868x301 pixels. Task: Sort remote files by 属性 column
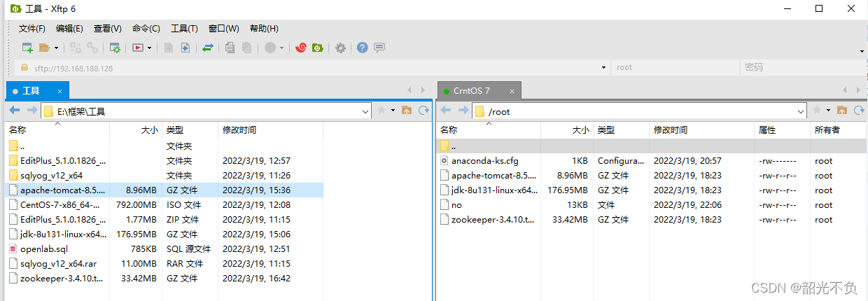782,129
